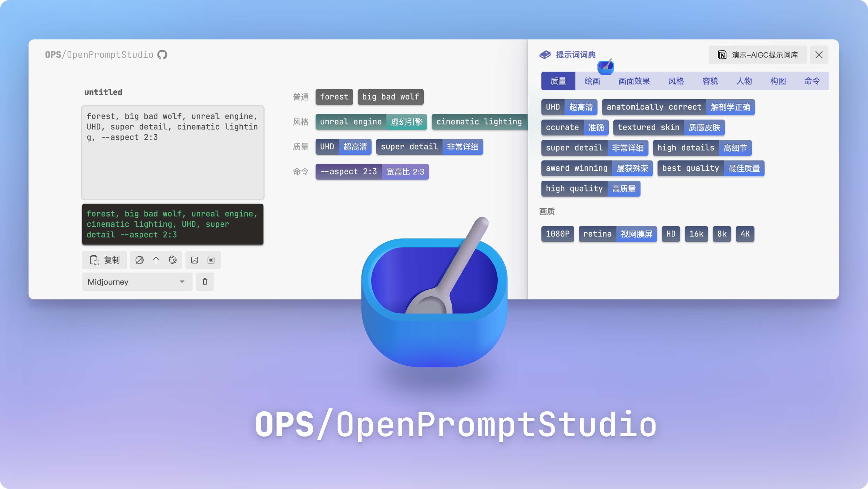Open the Midjourney model dropdown
The image size is (868, 489).
pos(136,282)
